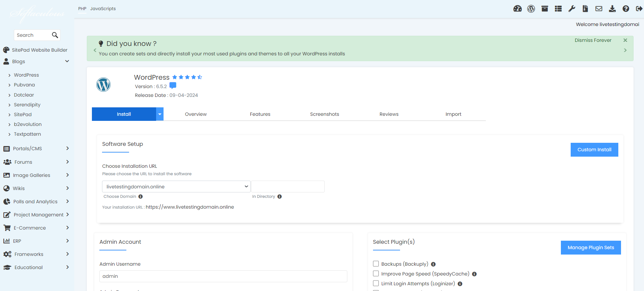Open the backups zip file icon

pyautogui.click(x=585, y=9)
